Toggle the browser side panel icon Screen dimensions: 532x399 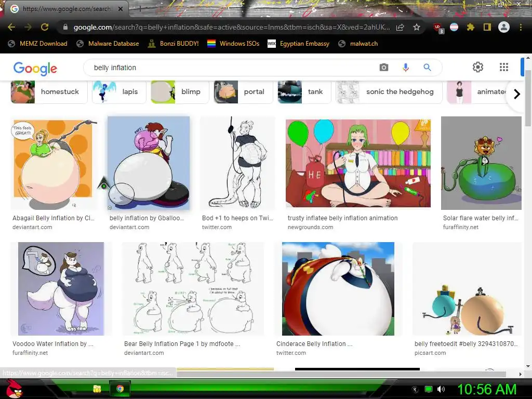click(x=487, y=27)
